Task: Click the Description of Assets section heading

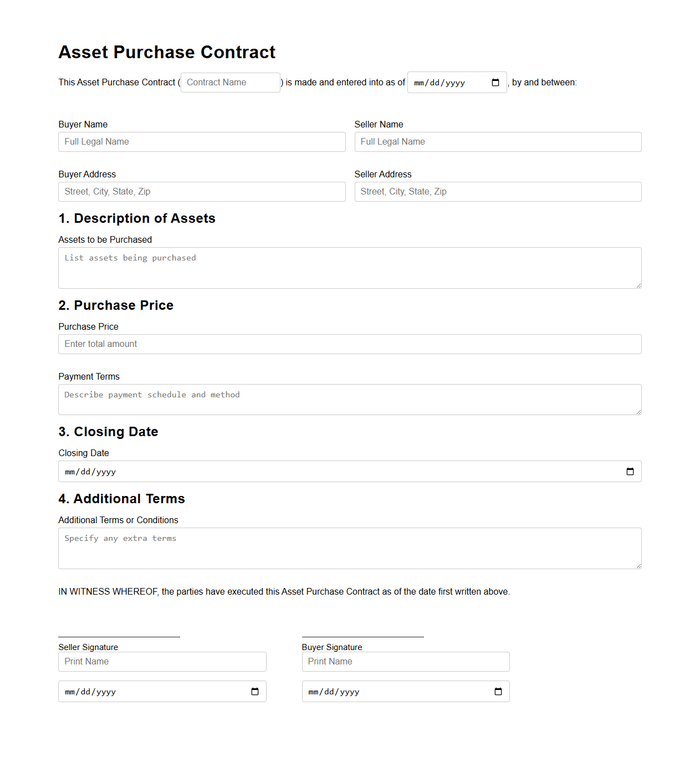Action: pyautogui.click(x=137, y=218)
